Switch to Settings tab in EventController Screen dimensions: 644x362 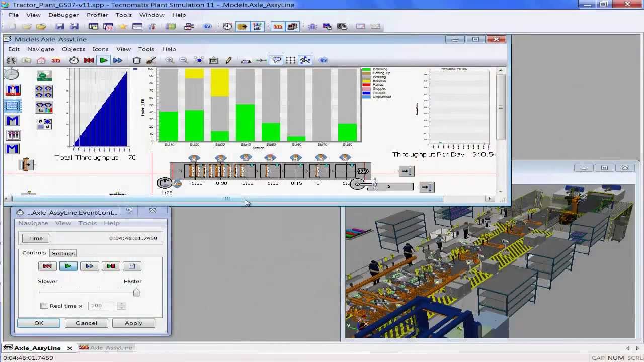(x=63, y=253)
